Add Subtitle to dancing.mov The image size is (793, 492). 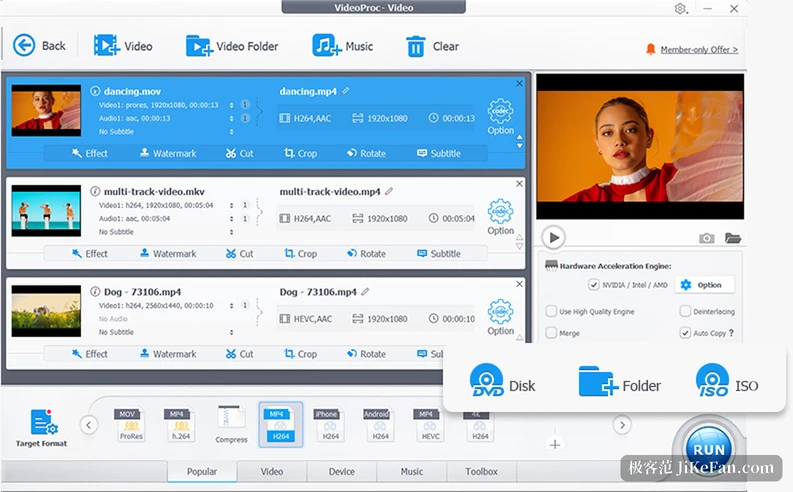coord(438,153)
